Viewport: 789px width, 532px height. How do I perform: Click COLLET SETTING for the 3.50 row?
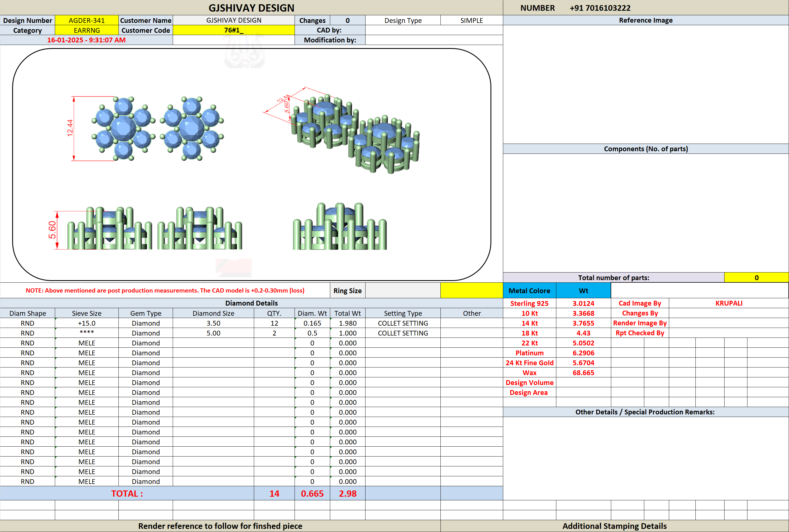(403, 323)
